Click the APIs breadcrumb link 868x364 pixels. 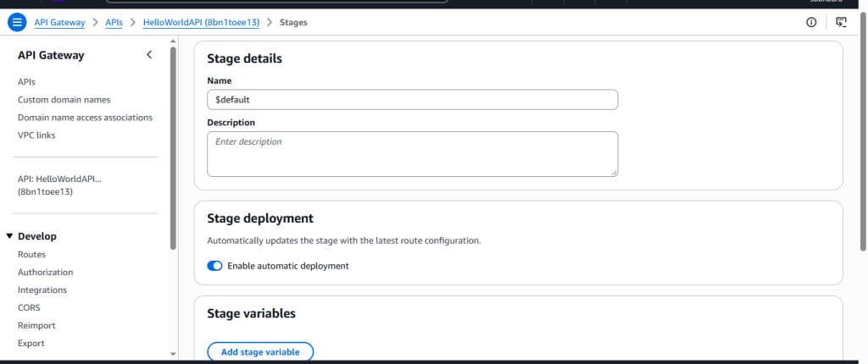(x=114, y=23)
